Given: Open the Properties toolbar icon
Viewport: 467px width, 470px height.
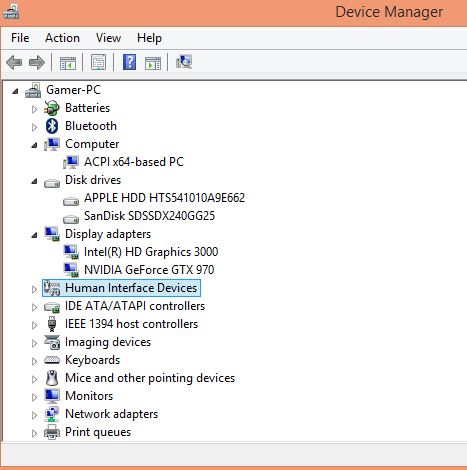Looking at the screenshot, I should tap(99, 62).
